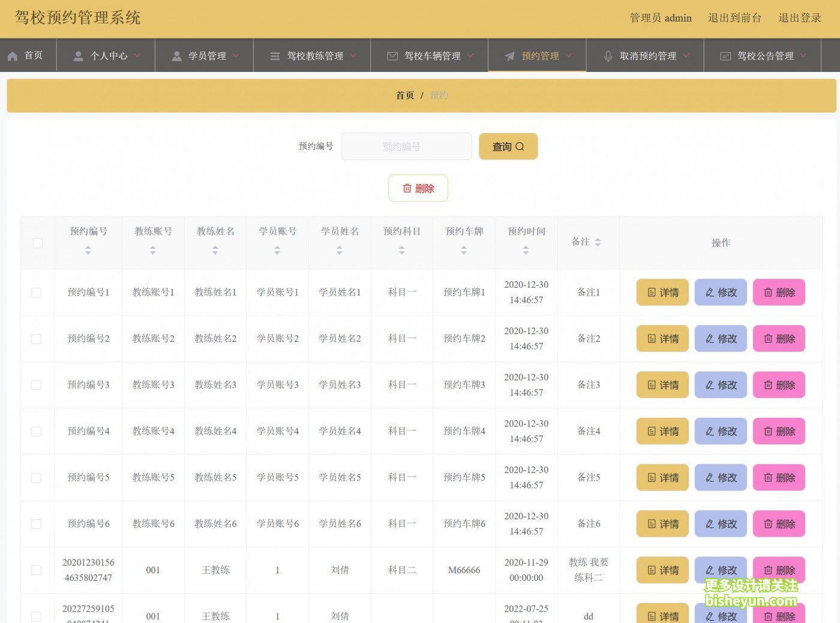Click the edit pencil icon in row 预约编号2
This screenshot has height=623, width=840.
tap(710, 339)
